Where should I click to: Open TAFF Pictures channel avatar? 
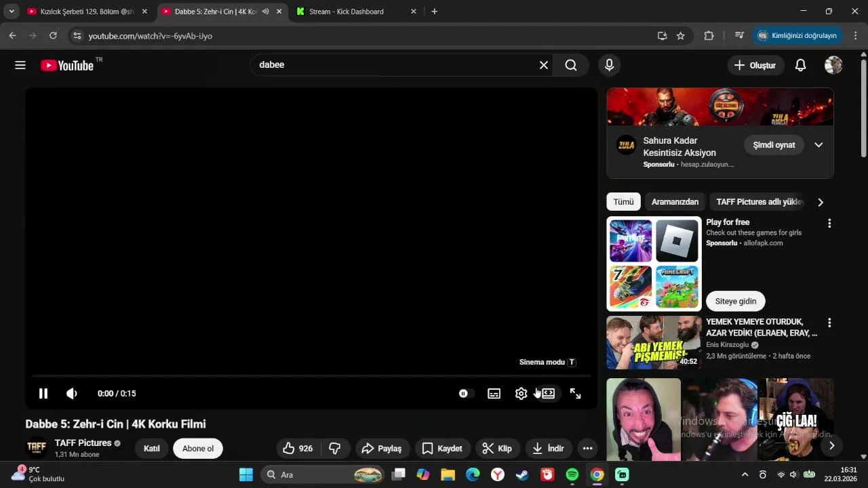point(37,448)
